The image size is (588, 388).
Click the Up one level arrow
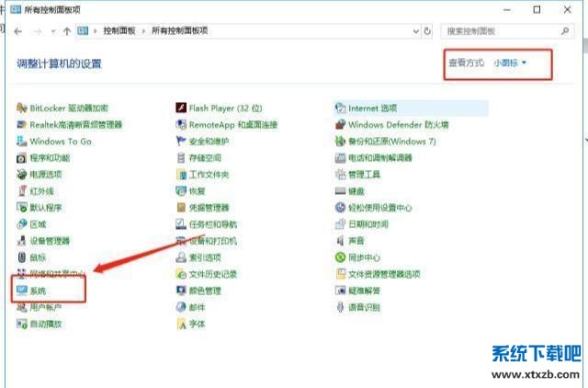point(67,30)
